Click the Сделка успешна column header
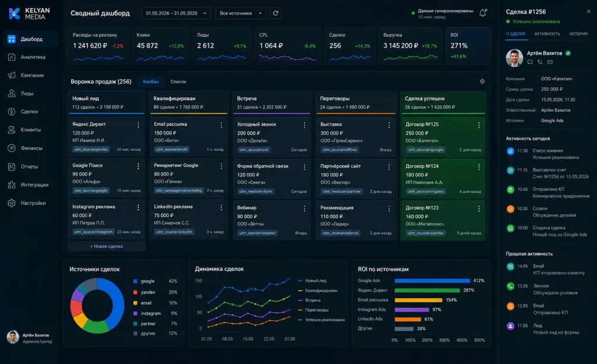This screenshot has height=364, width=597. (x=443, y=103)
